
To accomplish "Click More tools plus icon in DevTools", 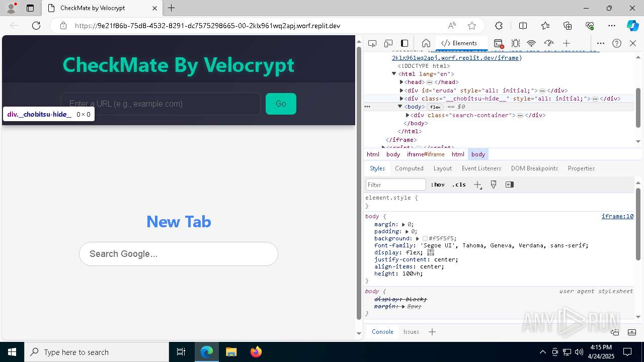I will pyautogui.click(x=567, y=43).
